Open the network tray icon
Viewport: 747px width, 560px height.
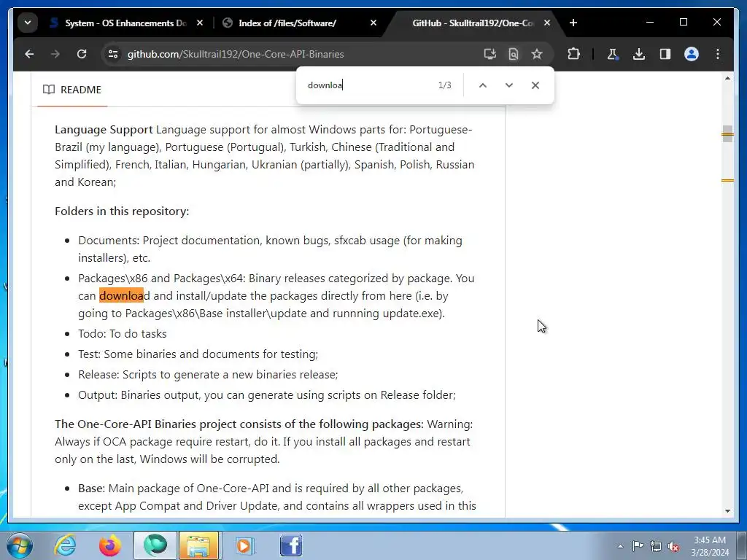656,546
